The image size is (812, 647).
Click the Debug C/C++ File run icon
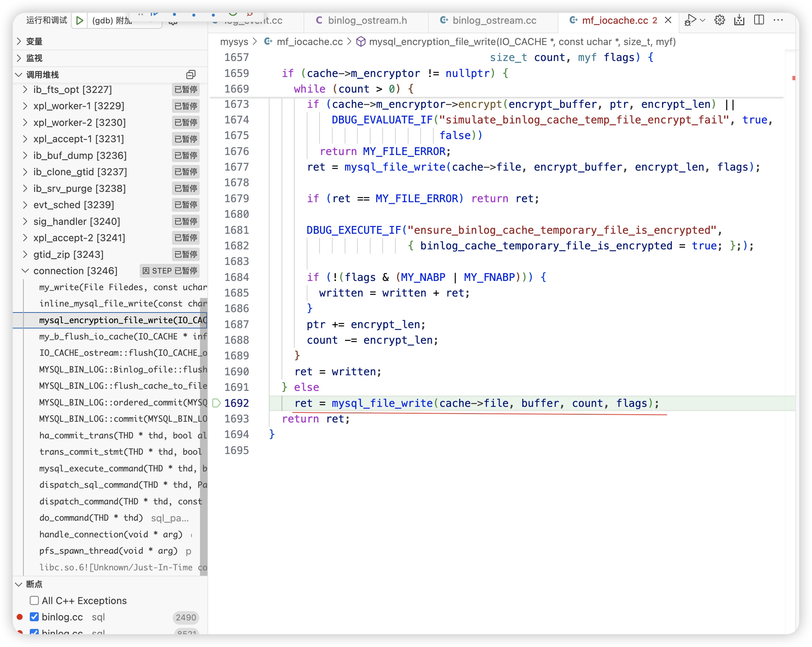pyautogui.click(x=690, y=20)
